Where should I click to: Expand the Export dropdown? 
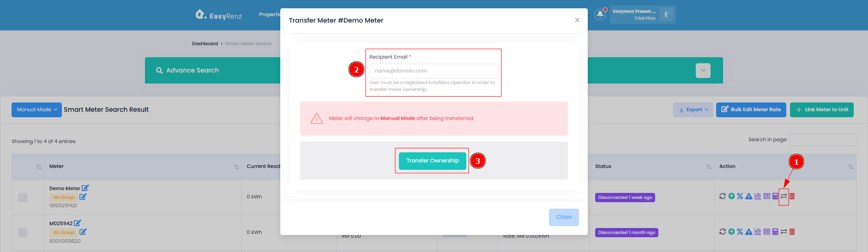[693, 110]
